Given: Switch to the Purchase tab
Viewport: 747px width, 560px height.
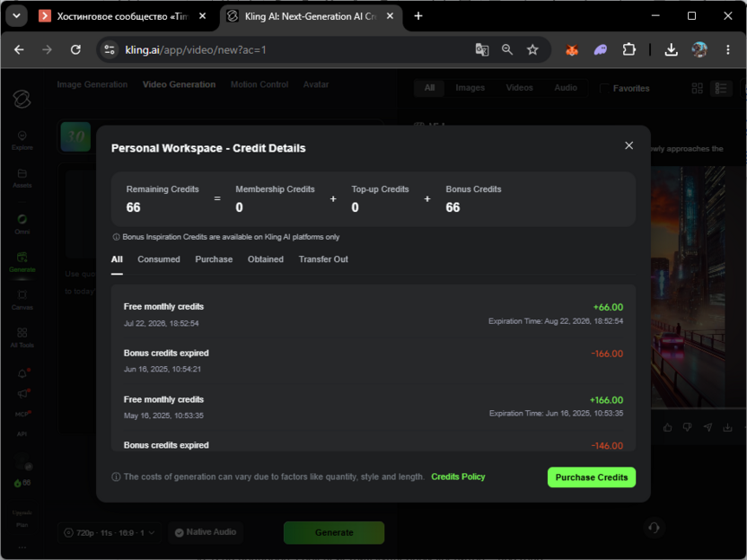Looking at the screenshot, I should click(x=214, y=259).
